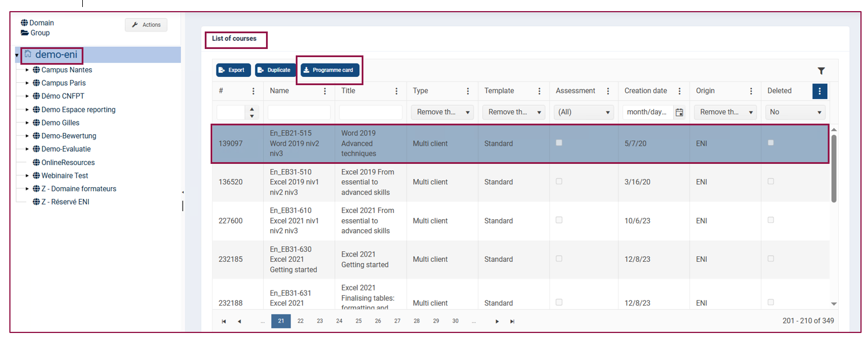This screenshot has width=868, height=340.
Task: Increment the # filter spinner
Action: tap(251, 109)
